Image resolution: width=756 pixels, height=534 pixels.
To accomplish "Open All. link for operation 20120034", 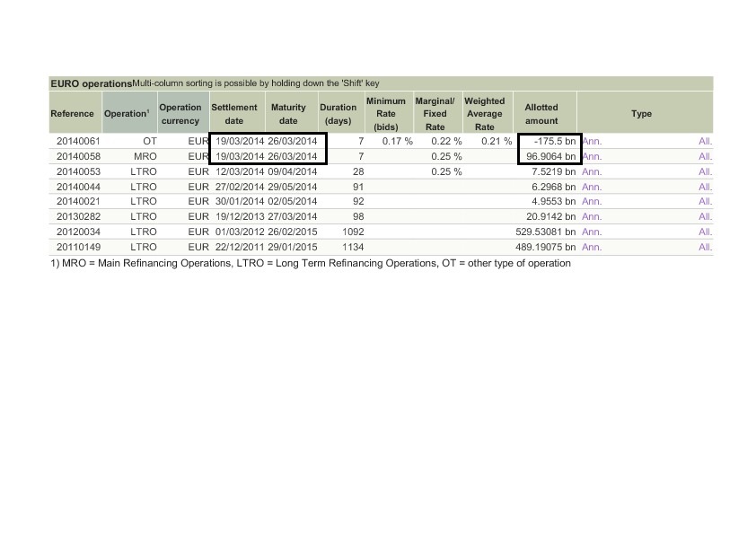I will tap(705, 232).
